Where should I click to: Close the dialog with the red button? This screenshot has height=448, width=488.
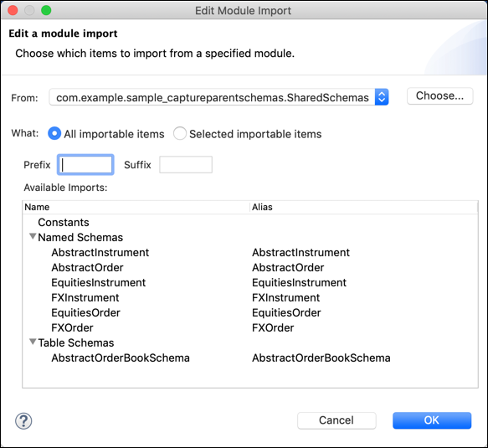(13, 10)
